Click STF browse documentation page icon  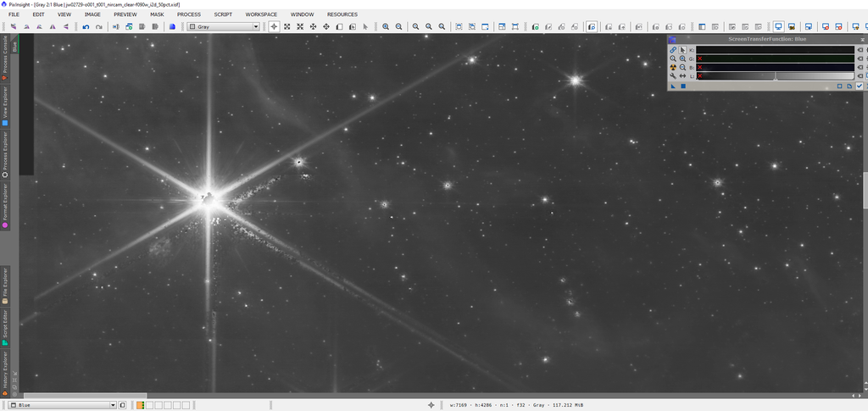tap(849, 86)
